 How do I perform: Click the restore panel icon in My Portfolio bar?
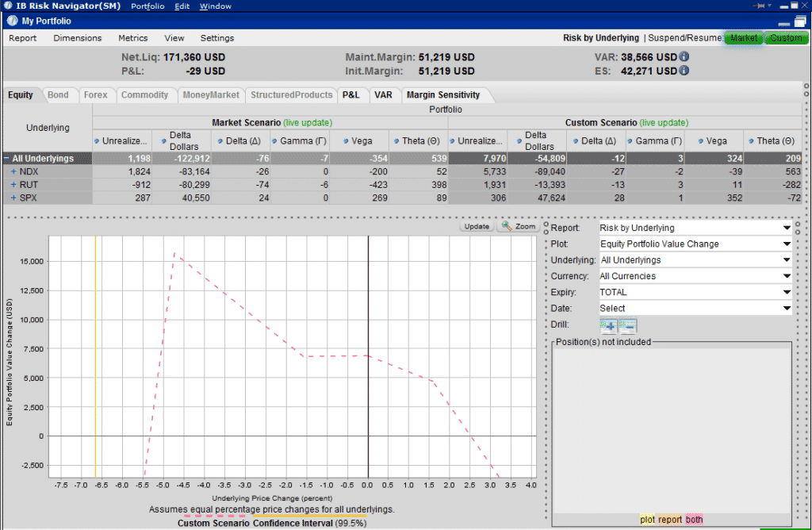coord(800,21)
